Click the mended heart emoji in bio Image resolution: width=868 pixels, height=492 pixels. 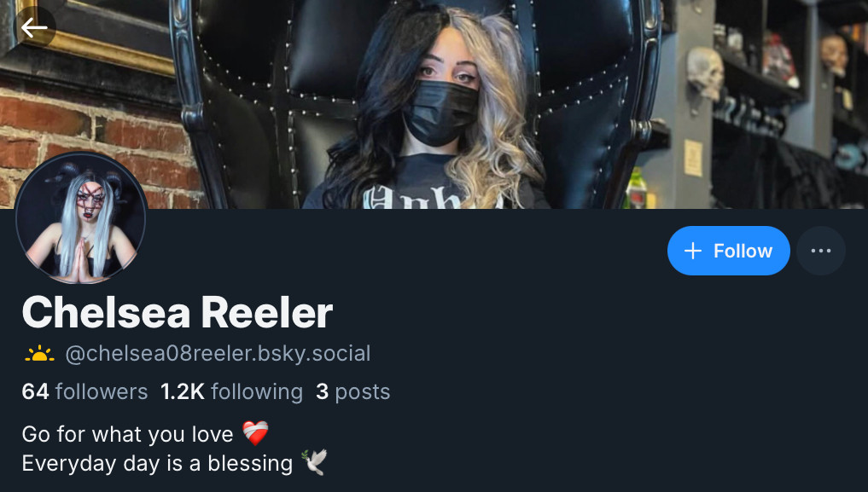pos(255,433)
